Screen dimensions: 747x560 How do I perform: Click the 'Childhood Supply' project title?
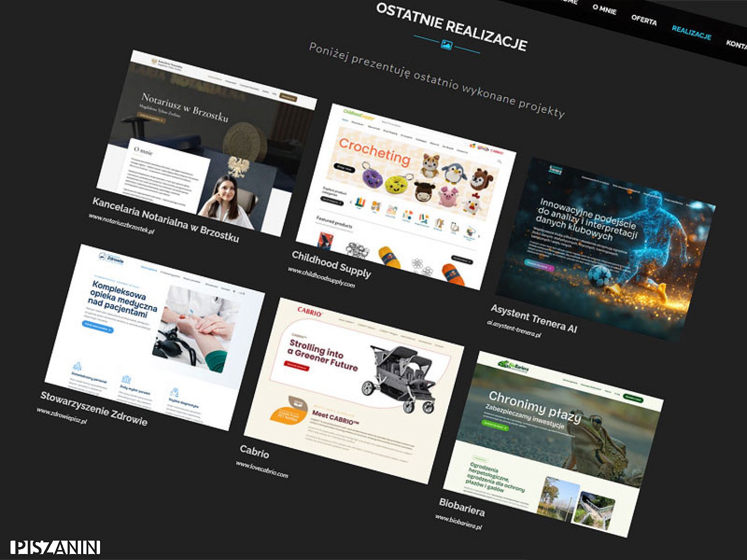331,264
